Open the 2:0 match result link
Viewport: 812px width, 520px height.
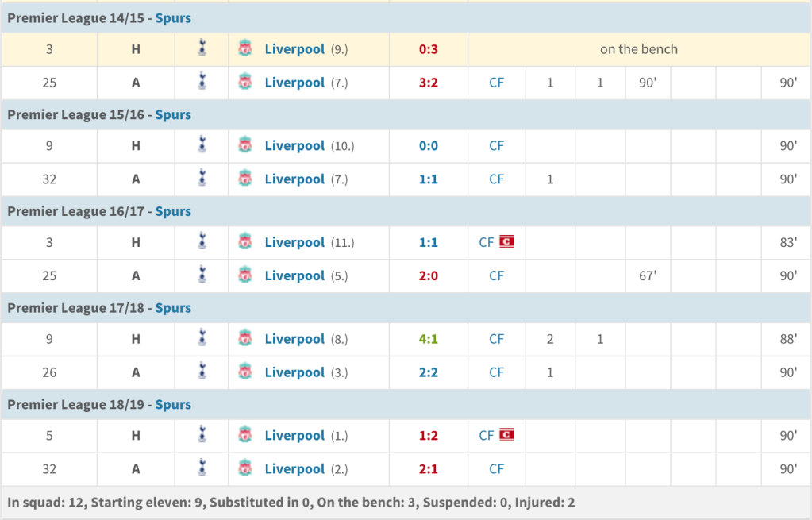429,275
